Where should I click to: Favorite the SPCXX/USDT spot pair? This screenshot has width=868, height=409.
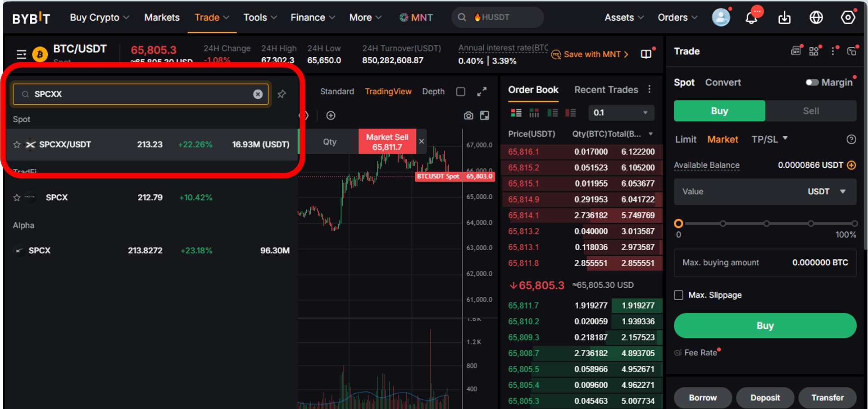coord(17,144)
